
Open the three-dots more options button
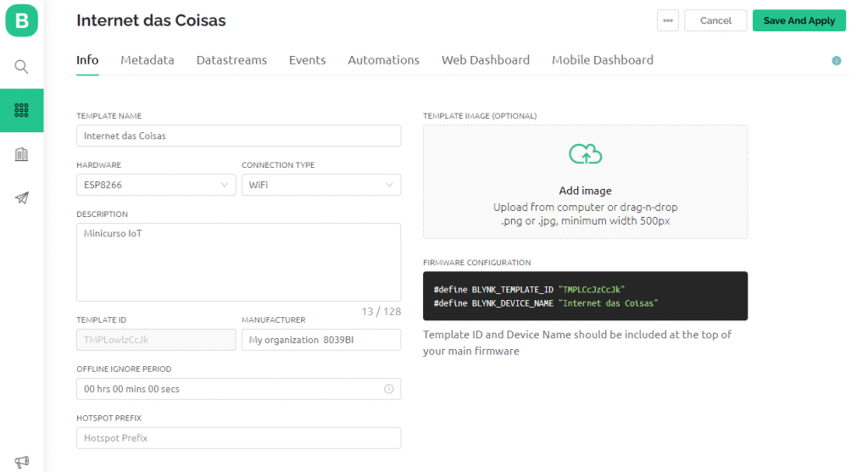pos(668,20)
